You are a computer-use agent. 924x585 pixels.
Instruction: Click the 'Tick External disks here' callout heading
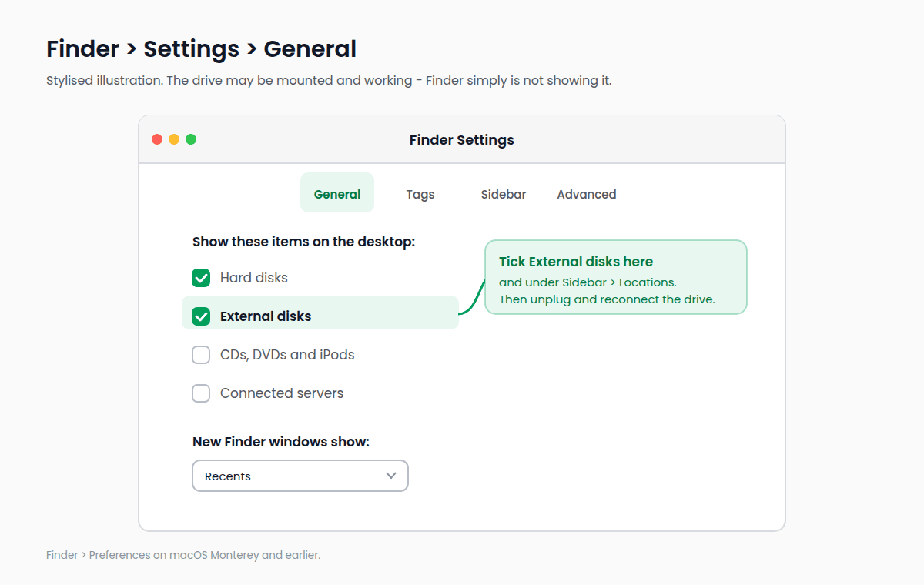point(576,262)
